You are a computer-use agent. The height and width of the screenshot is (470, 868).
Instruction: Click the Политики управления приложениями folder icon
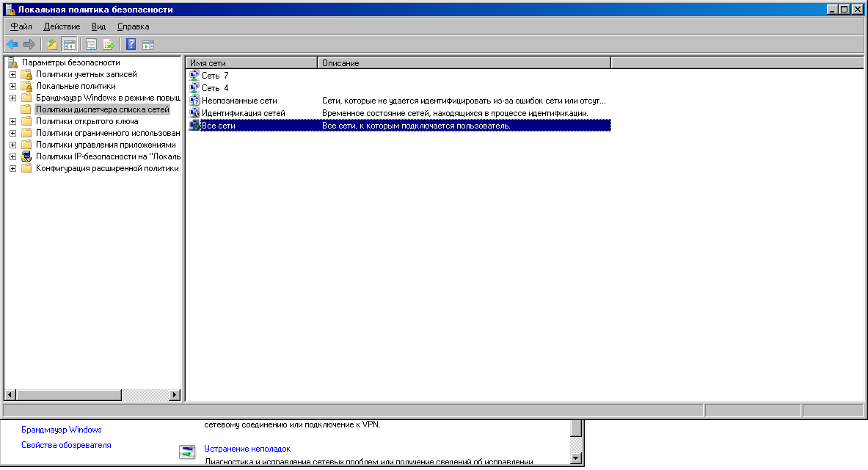click(26, 145)
